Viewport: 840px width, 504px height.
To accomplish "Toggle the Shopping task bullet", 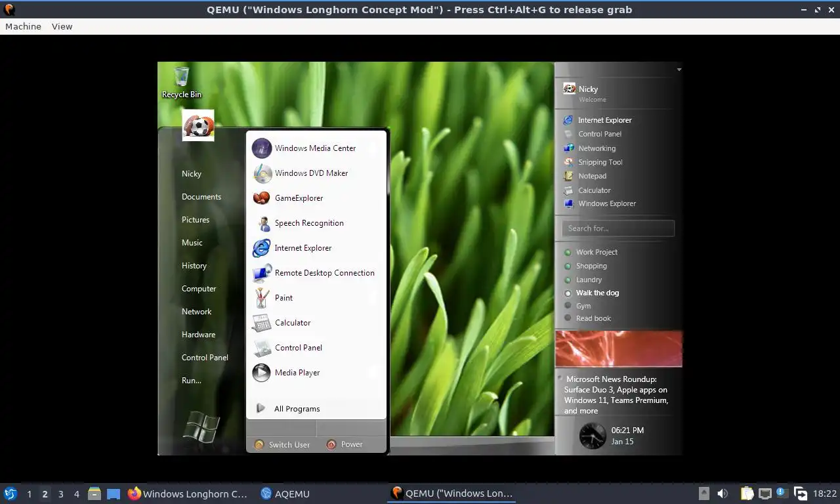I will click(568, 266).
